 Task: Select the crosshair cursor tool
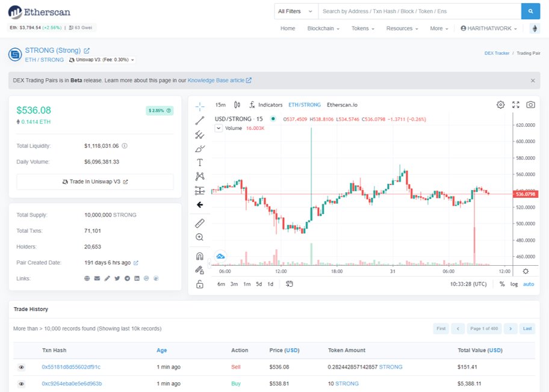(200, 106)
